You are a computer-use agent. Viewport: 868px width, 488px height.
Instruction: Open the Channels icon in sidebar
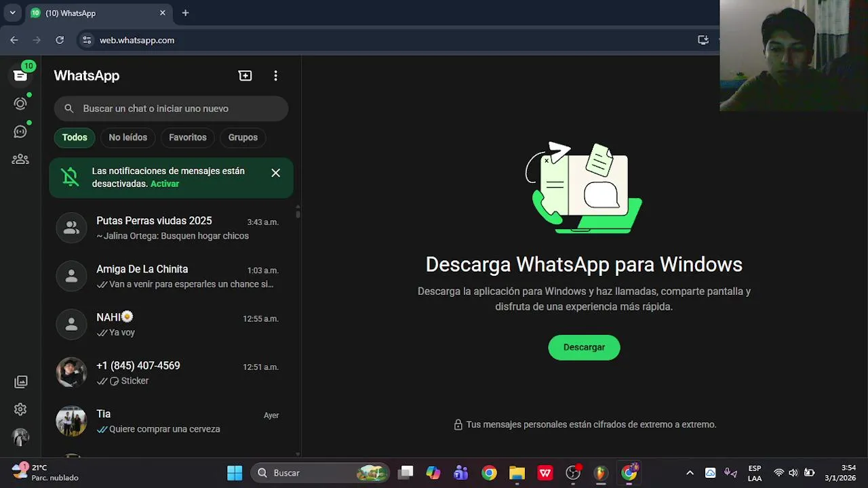point(20,131)
